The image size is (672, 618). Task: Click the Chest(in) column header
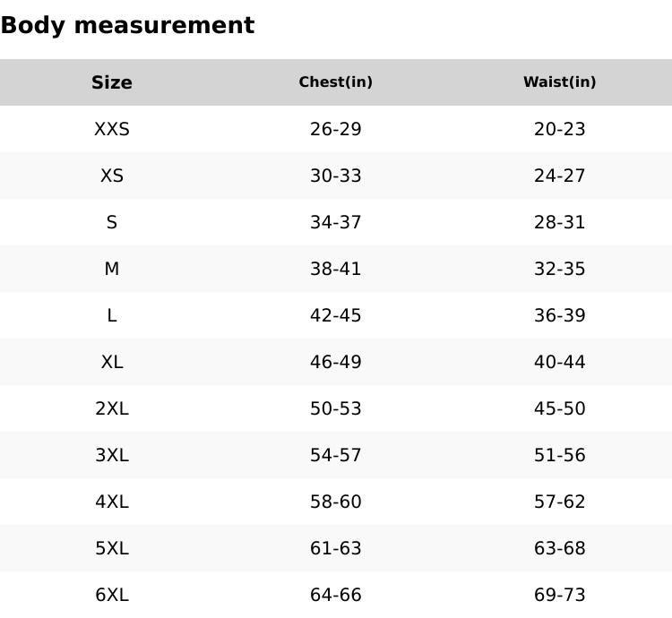(x=336, y=82)
